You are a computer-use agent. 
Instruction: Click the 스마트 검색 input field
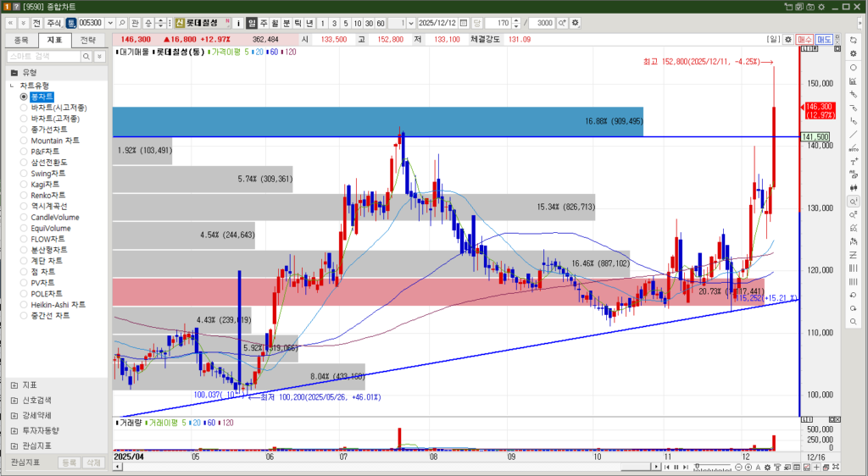click(42, 56)
